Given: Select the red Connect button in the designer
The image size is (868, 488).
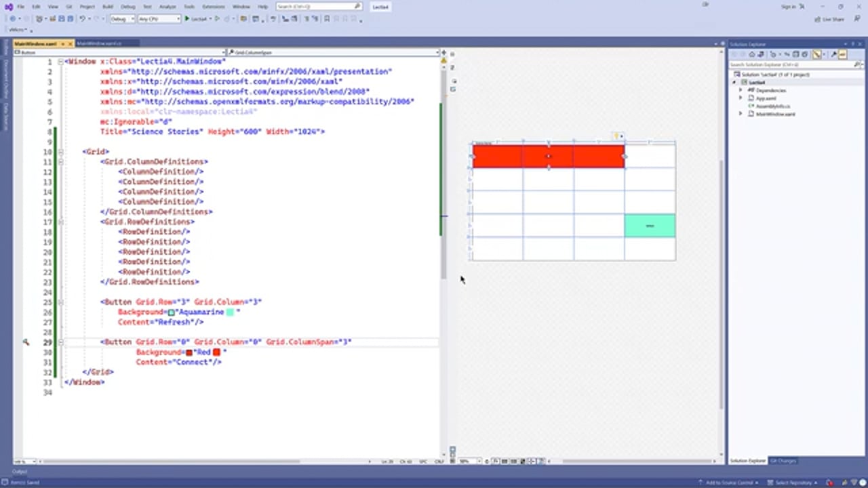Looking at the screenshot, I should 549,157.
